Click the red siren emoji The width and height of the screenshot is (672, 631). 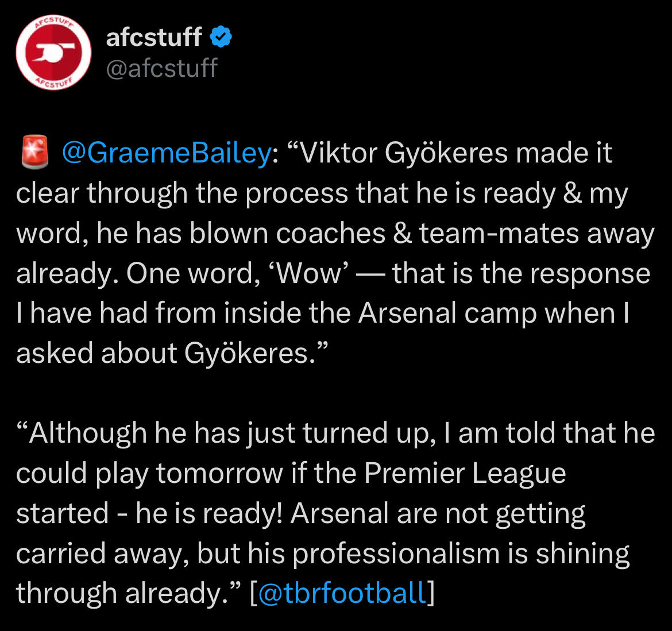(x=34, y=152)
